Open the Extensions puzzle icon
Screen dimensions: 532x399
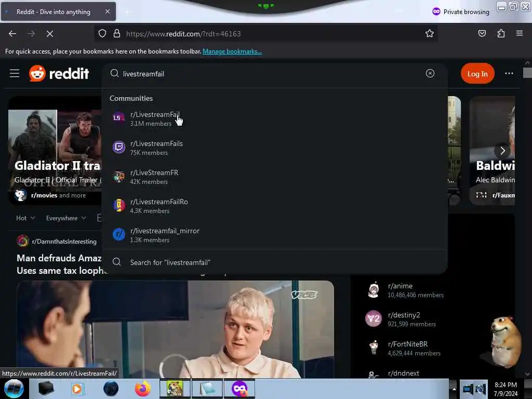click(x=501, y=33)
